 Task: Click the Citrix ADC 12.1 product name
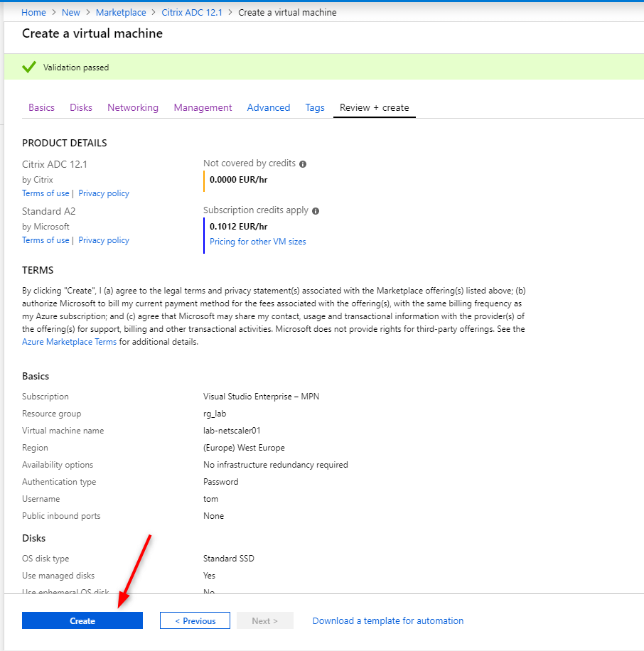pyautogui.click(x=55, y=164)
